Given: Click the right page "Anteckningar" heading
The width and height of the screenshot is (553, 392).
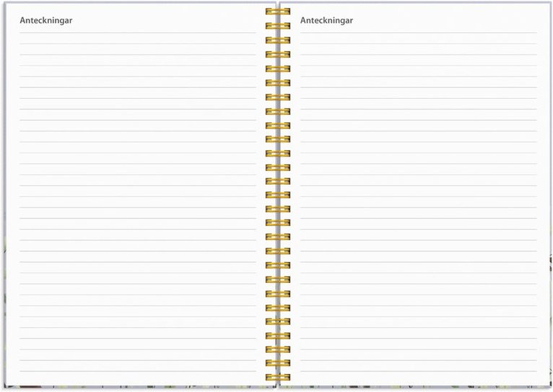Looking at the screenshot, I should pos(326,21).
